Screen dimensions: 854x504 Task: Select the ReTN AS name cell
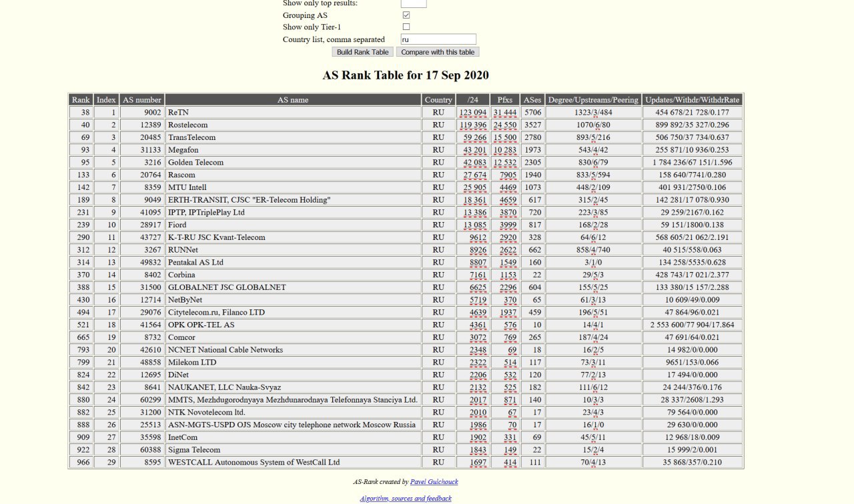294,113
